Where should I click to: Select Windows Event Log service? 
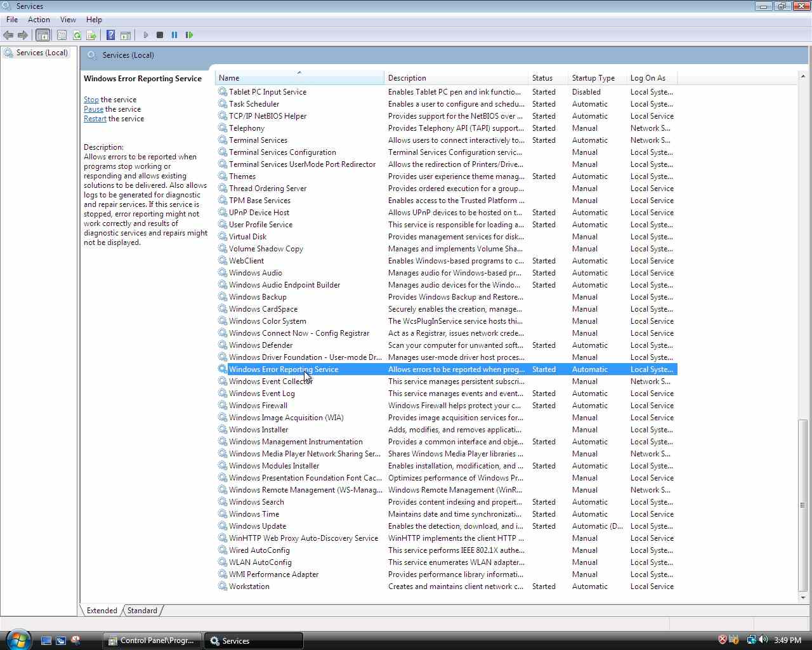tap(447, 394)
